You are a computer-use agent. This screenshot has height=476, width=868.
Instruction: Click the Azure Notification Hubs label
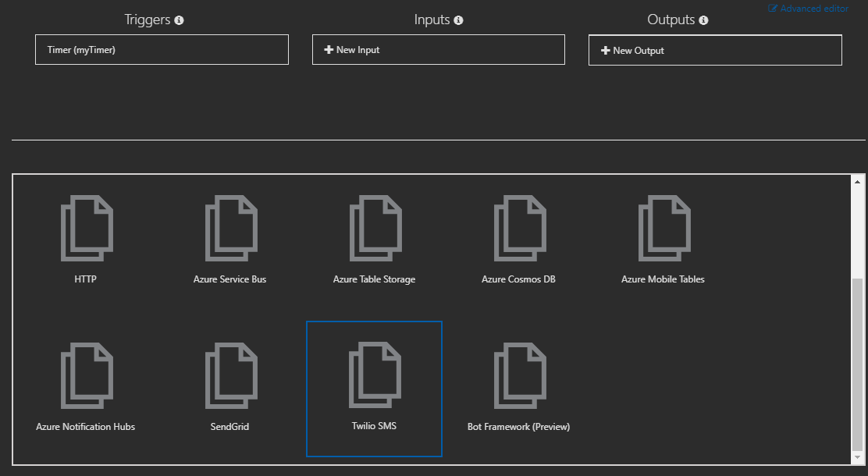point(85,427)
